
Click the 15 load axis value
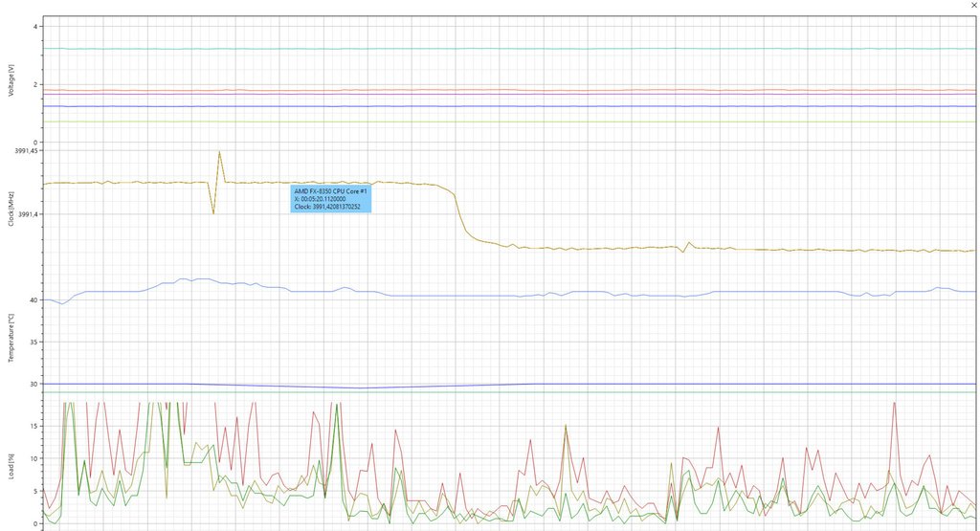point(33,426)
